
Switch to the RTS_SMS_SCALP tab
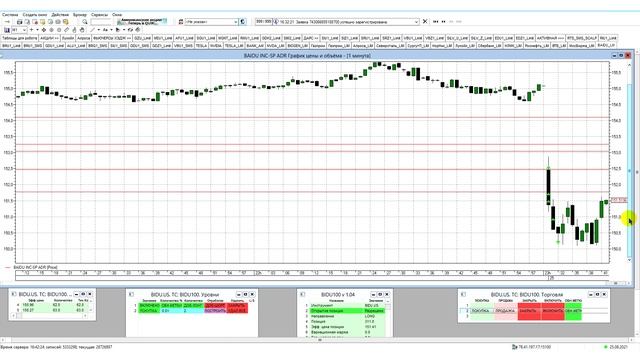[582, 38]
